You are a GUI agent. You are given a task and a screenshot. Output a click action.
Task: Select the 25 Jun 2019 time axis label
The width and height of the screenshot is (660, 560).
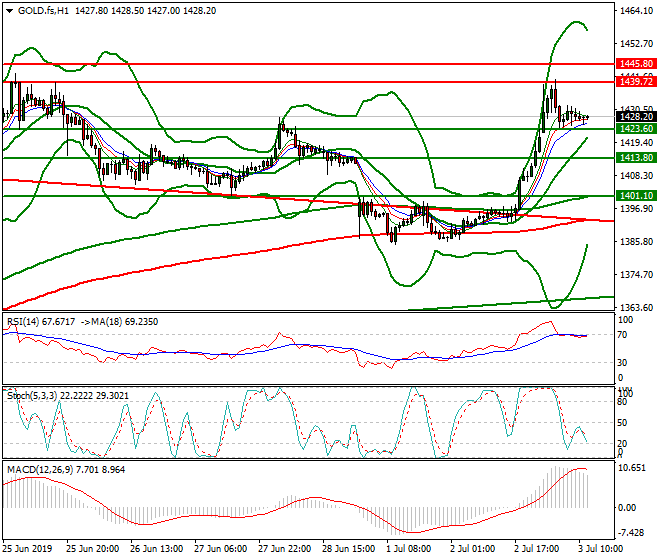pyautogui.click(x=27, y=549)
